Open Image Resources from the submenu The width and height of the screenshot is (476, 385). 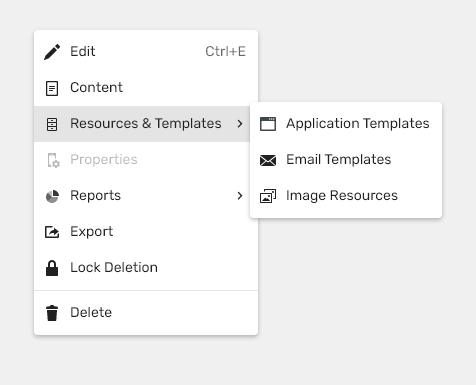coord(346,196)
